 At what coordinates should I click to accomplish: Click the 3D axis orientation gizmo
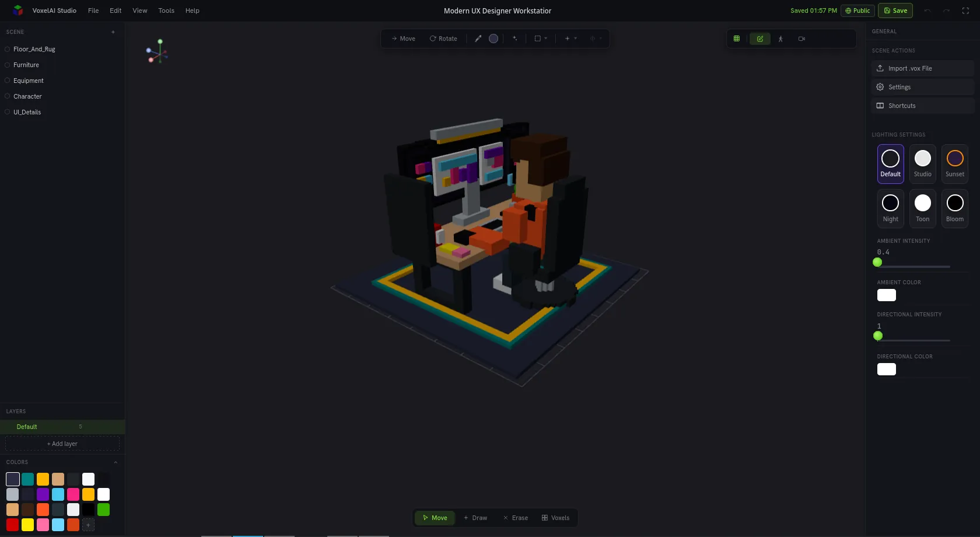point(157,51)
